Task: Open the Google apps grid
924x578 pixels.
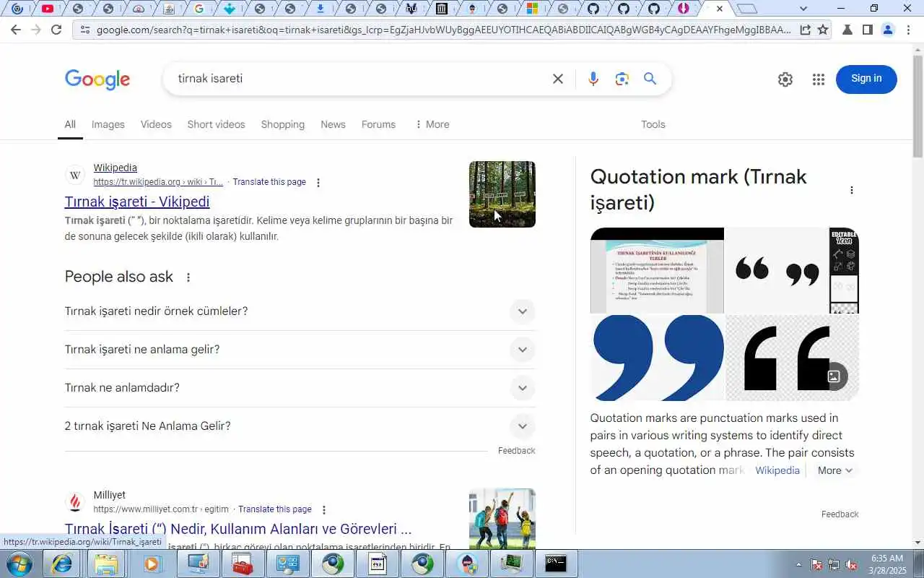Action: [818, 79]
